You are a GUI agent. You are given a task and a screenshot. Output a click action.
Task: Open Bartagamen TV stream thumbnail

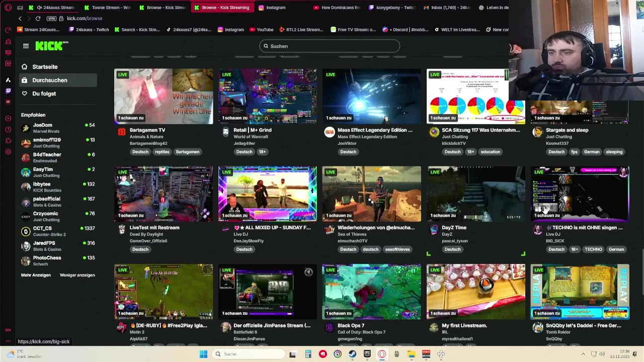164,96
